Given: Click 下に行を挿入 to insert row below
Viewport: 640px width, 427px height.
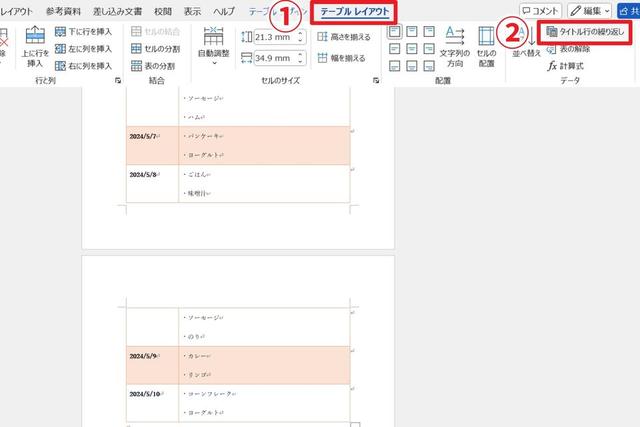Looking at the screenshot, I should [x=83, y=31].
